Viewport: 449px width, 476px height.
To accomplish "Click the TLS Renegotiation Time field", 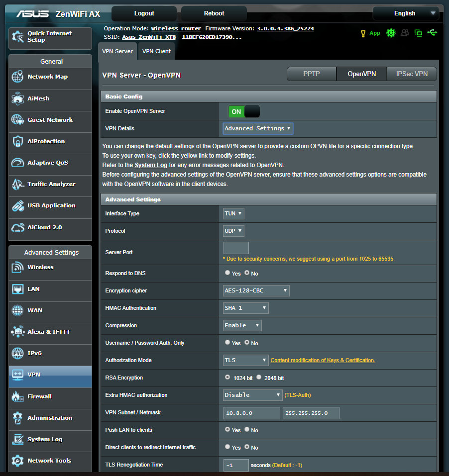I will point(236,466).
